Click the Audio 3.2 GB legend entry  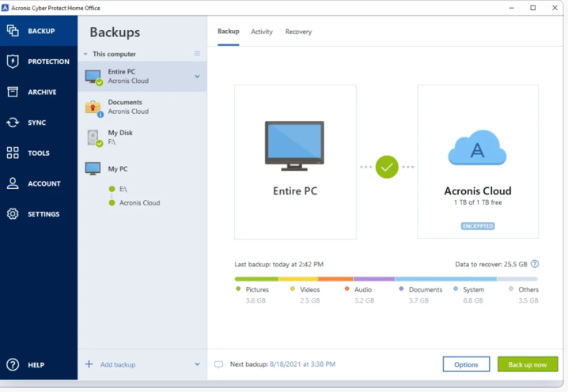[359, 295]
